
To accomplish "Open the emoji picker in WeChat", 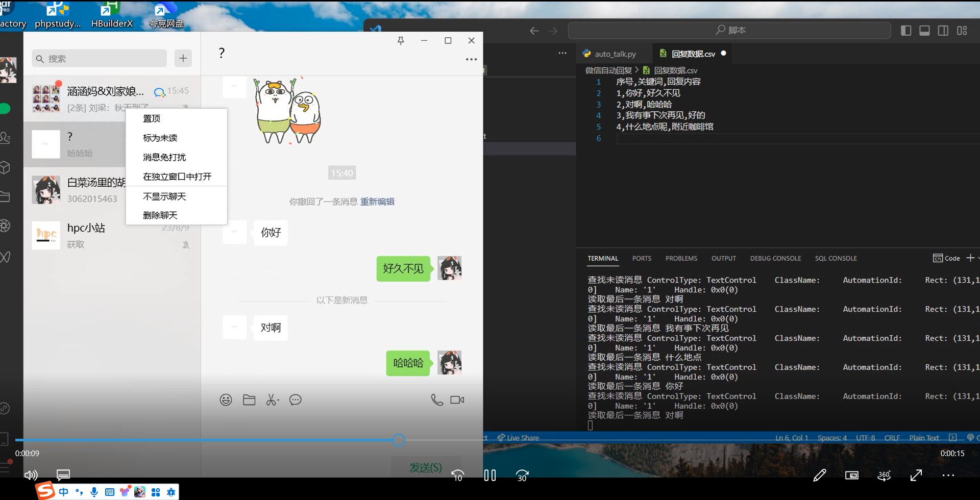I will pyautogui.click(x=226, y=400).
